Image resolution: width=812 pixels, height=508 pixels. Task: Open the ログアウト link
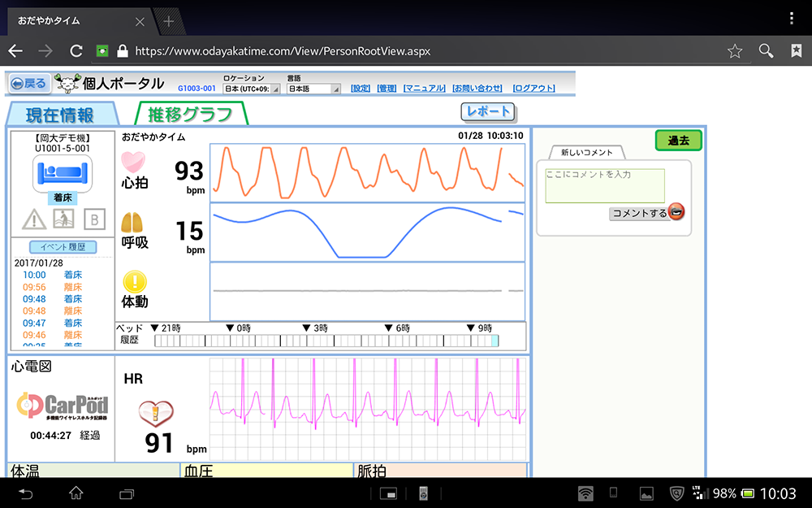coord(534,89)
